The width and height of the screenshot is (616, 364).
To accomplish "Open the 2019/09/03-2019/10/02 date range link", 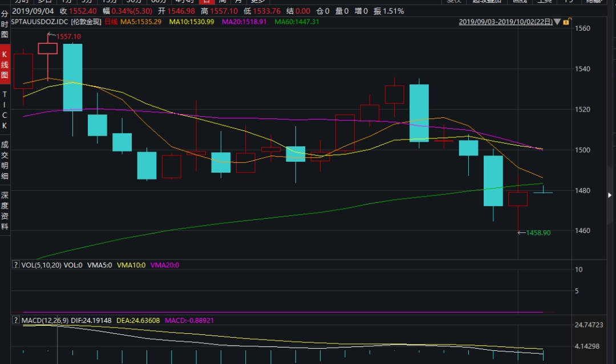I will point(506,22).
